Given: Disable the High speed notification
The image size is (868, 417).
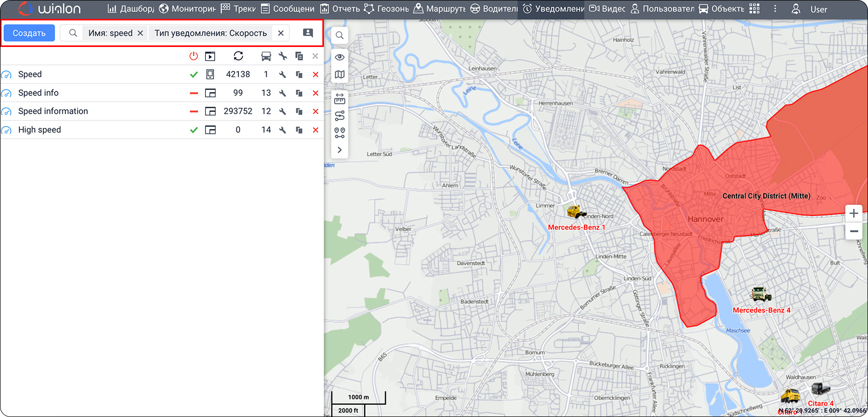Looking at the screenshot, I should (194, 130).
